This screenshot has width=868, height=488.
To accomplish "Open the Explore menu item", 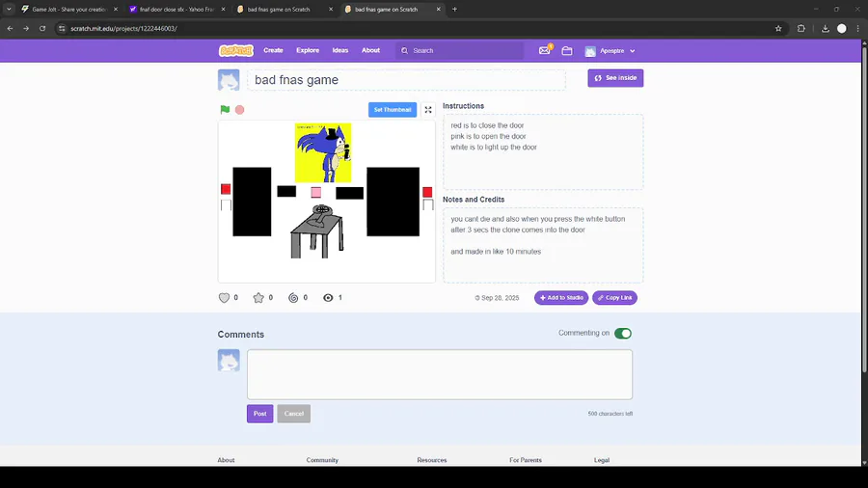I will (308, 50).
